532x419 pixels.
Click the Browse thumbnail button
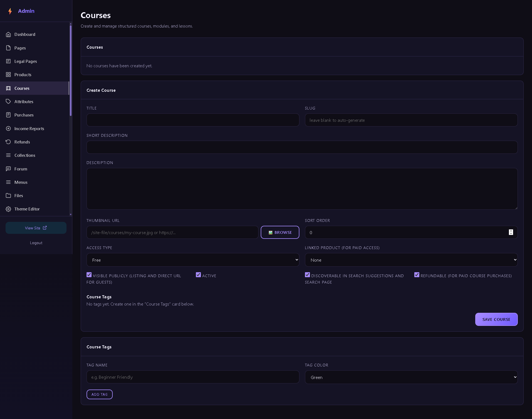(x=280, y=232)
